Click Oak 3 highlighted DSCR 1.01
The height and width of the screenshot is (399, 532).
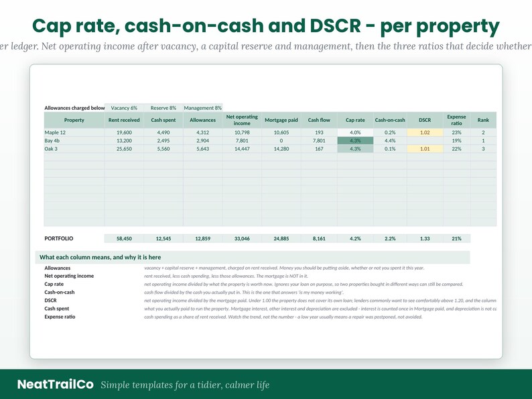pyautogui.click(x=425, y=149)
